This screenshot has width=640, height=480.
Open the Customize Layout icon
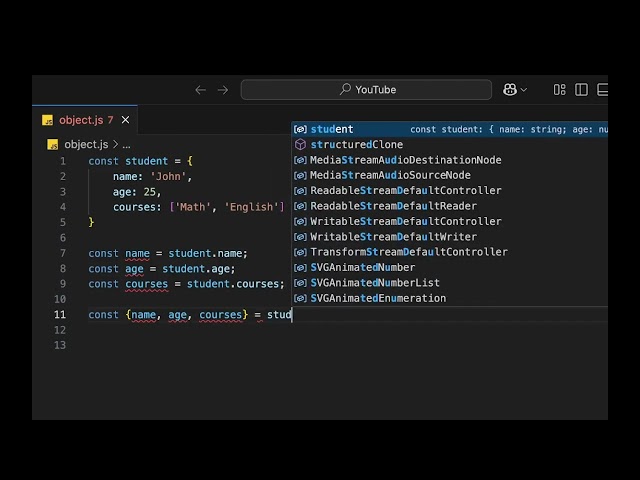pos(560,90)
